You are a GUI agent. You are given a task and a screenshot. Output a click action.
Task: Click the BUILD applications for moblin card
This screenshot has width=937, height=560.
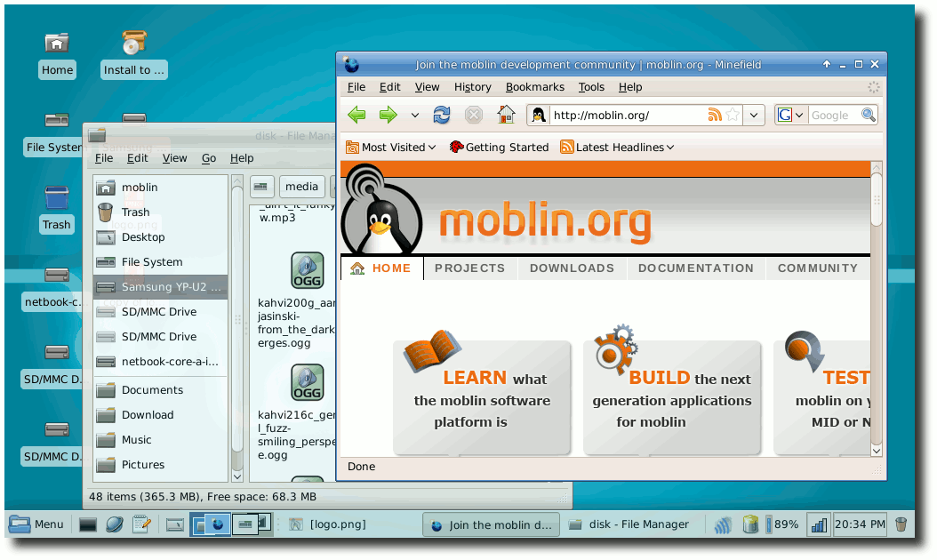pos(672,396)
